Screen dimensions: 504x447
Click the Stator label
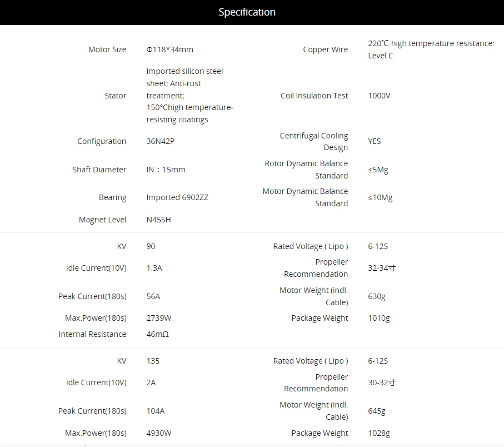[x=116, y=96]
